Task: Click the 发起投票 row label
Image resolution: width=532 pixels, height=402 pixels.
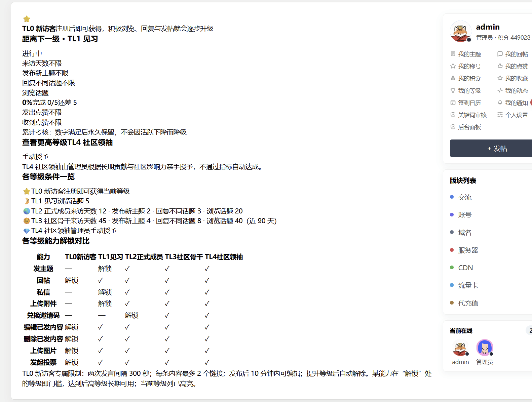Action: [x=43, y=362]
